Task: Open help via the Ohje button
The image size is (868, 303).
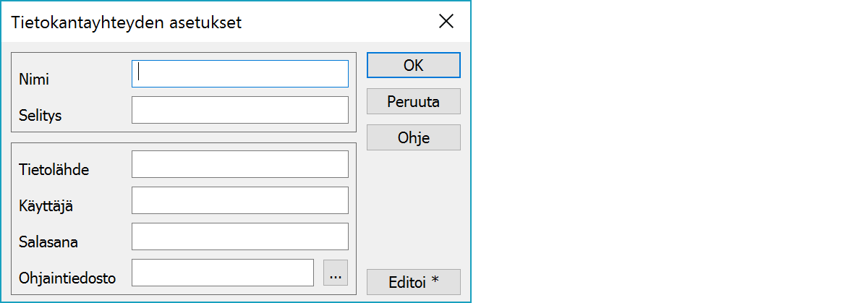Action: point(413,137)
